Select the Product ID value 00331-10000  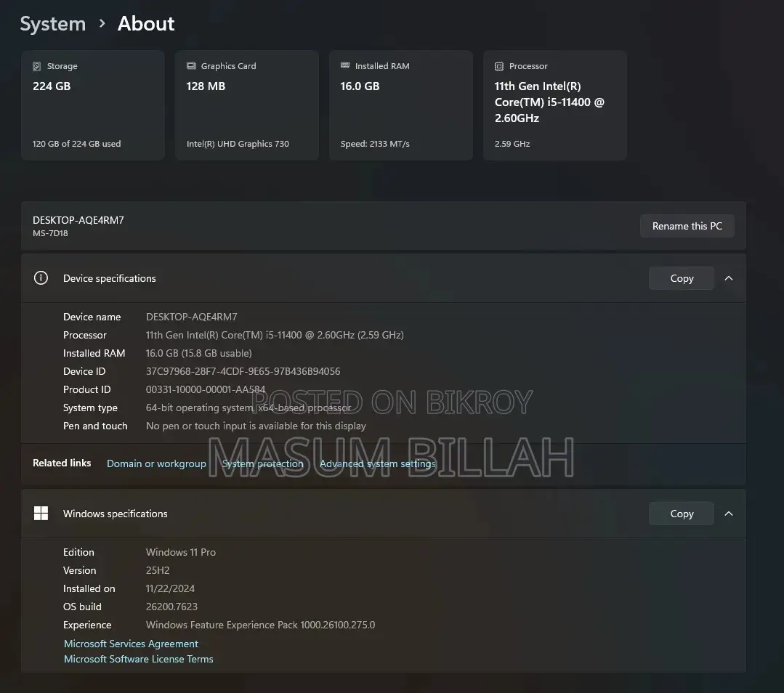pyautogui.click(x=206, y=389)
